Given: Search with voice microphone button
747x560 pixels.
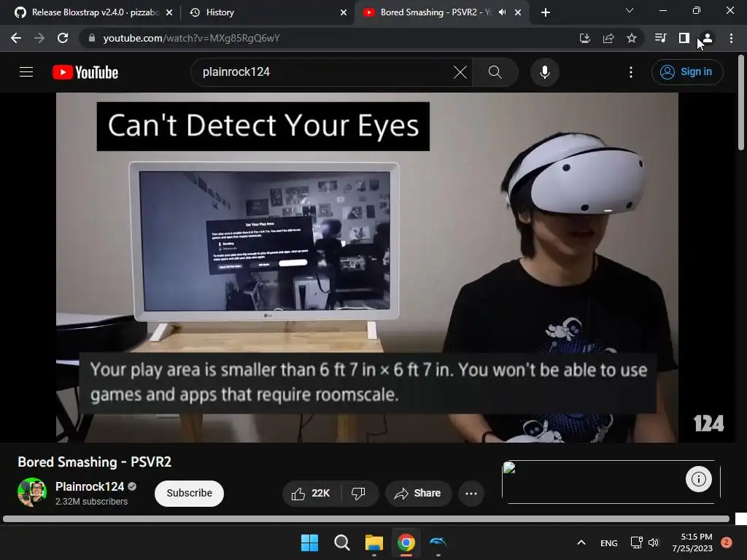Looking at the screenshot, I should point(544,72).
